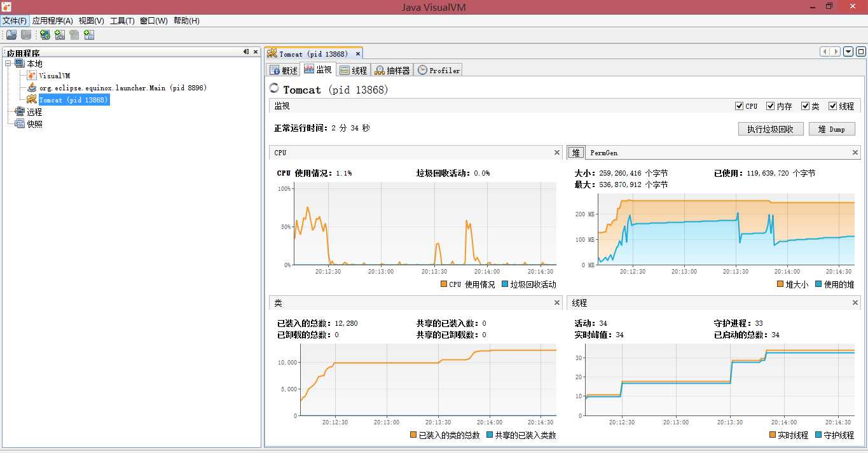Click 共享的已装入类数 legend swatch
Viewport: 868px width, 453px height.
pyautogui.click(x=490, y=435)
